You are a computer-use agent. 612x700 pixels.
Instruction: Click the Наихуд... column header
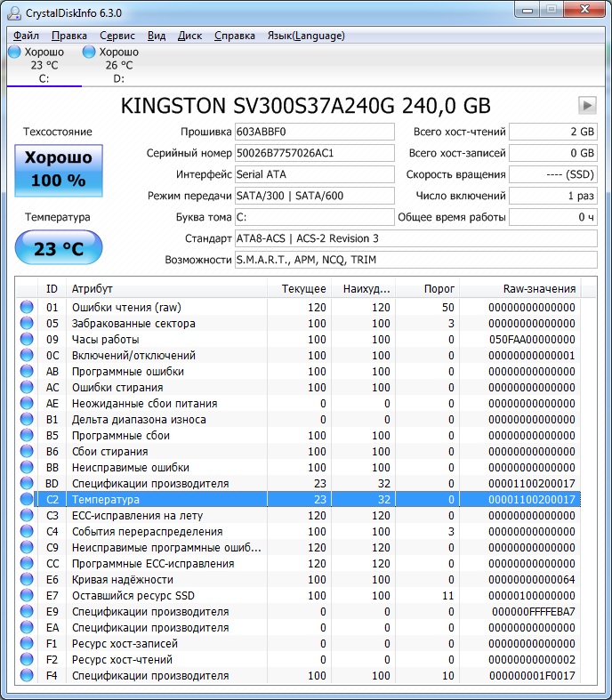point(363,289)
